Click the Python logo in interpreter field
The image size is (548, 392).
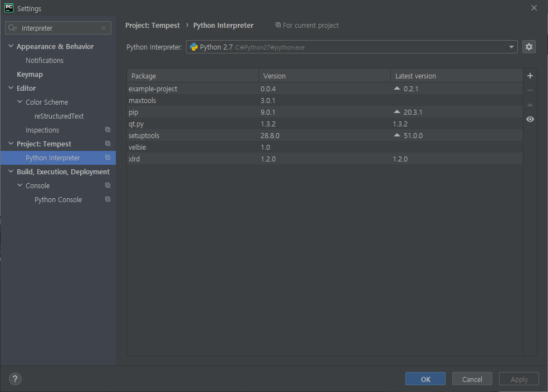coord(194,47)
